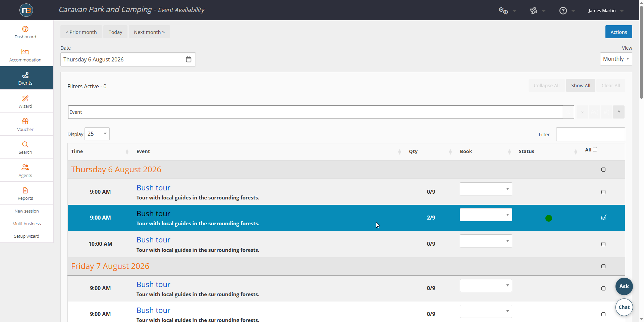Sort by Event column arrows icon
The image size is (644, 322).
399,152
